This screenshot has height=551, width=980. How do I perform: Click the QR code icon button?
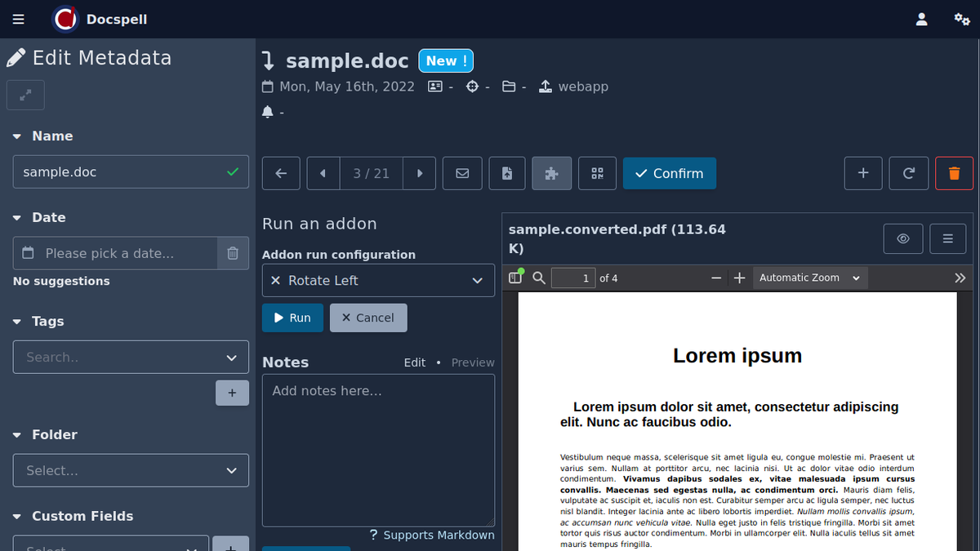[597, 173]
